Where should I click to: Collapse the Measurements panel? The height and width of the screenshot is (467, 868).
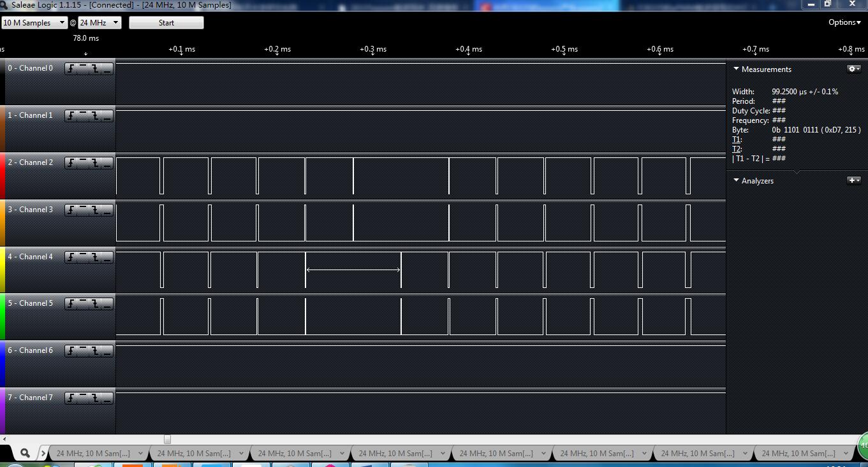click(736, 69)
